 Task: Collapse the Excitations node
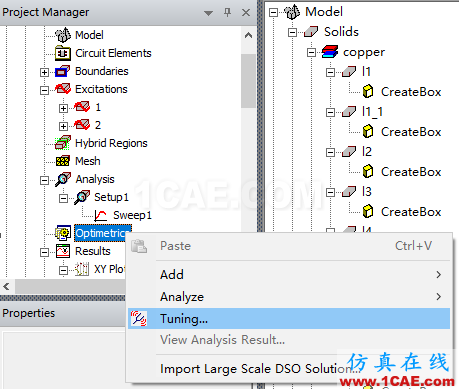point(44,90)
